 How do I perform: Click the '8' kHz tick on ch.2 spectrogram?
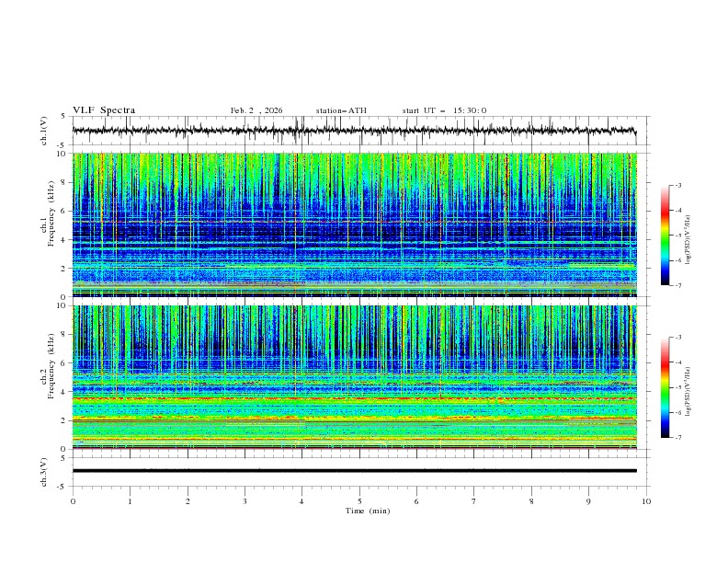[65, 335]
